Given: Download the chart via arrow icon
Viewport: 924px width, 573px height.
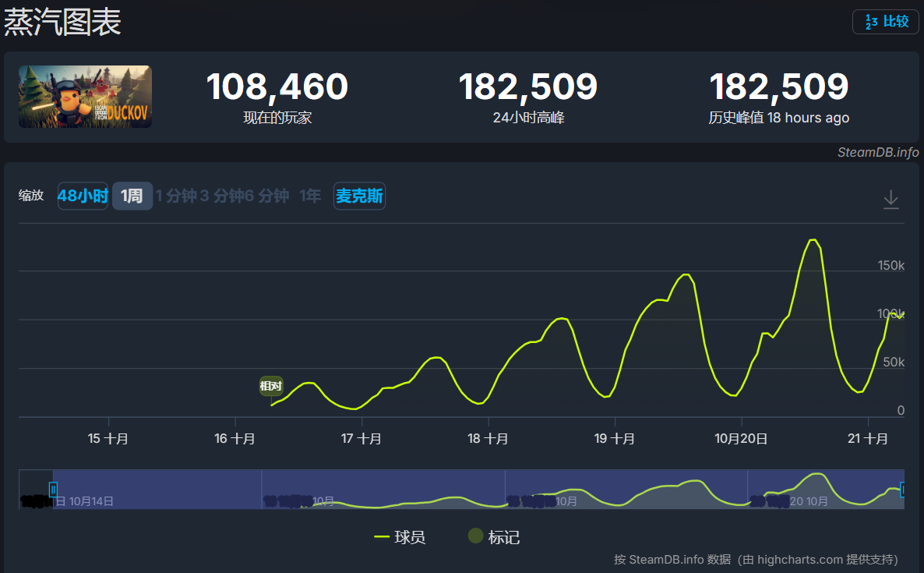Looking at the screenshot, I should point(891,200).
